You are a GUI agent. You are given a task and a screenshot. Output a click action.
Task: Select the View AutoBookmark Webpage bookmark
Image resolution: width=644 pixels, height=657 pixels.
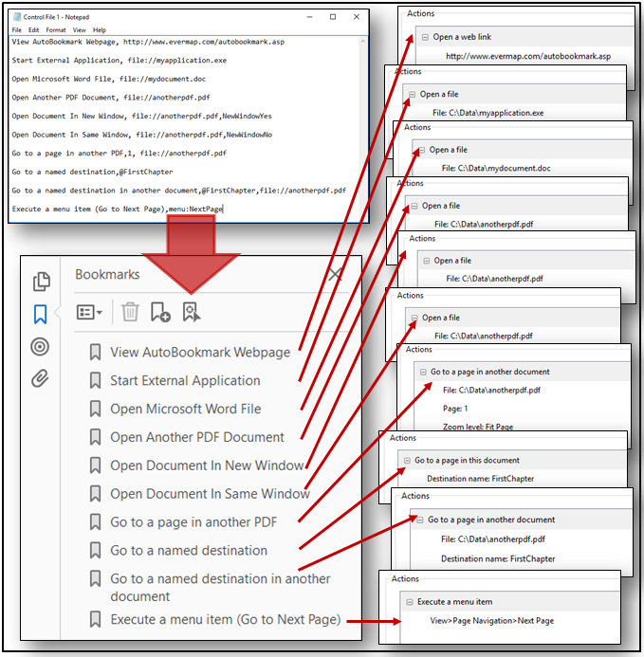tap(200, 353)
